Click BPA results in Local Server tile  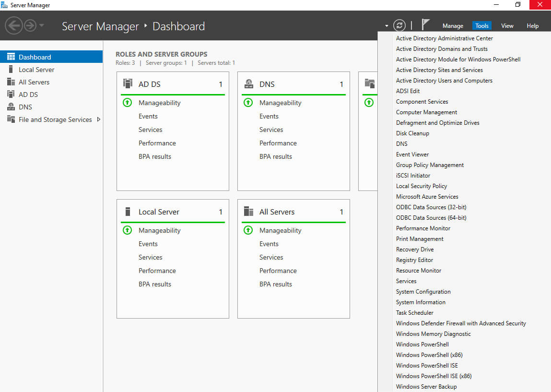tap(154, 284)
